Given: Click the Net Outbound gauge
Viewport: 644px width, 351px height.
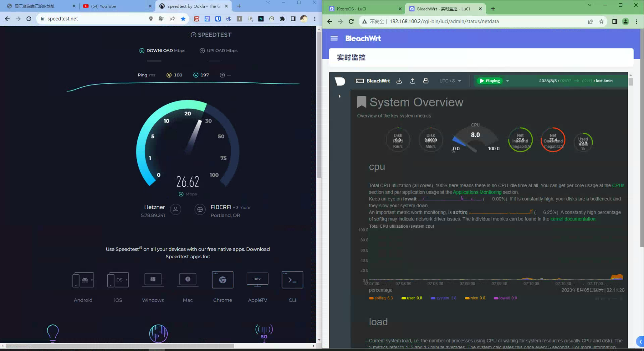Looking at the screenshot, I should [553, 140].
